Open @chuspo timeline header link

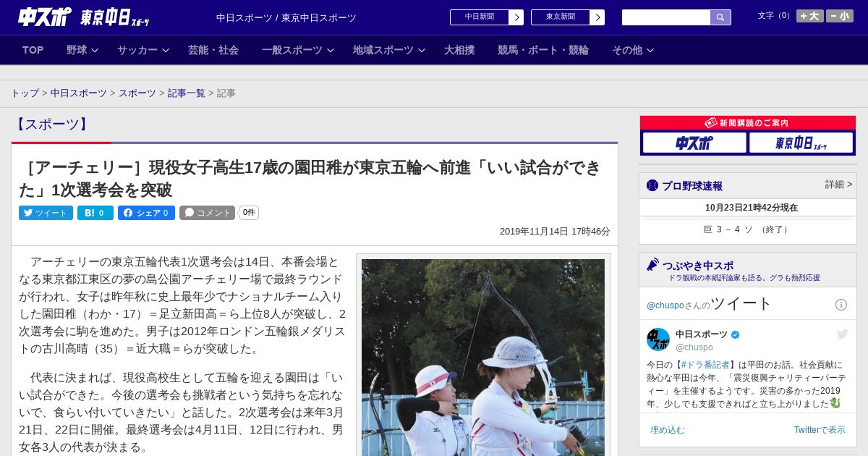665,305
